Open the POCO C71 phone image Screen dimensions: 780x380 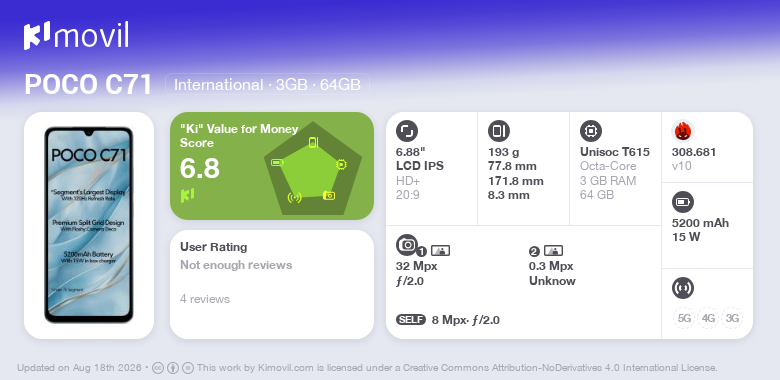89,225
